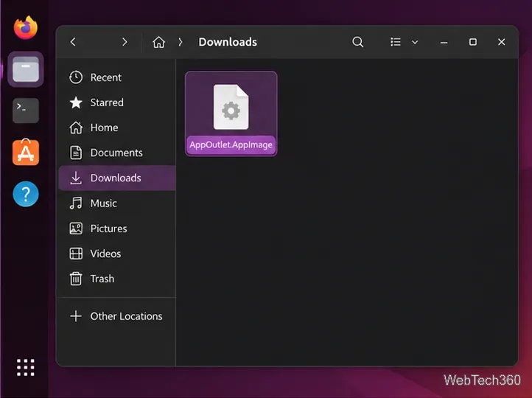The height and width of the screenshot is (398, 532).
Task: Launch Firefox from the dock
Action: point(26,27)
